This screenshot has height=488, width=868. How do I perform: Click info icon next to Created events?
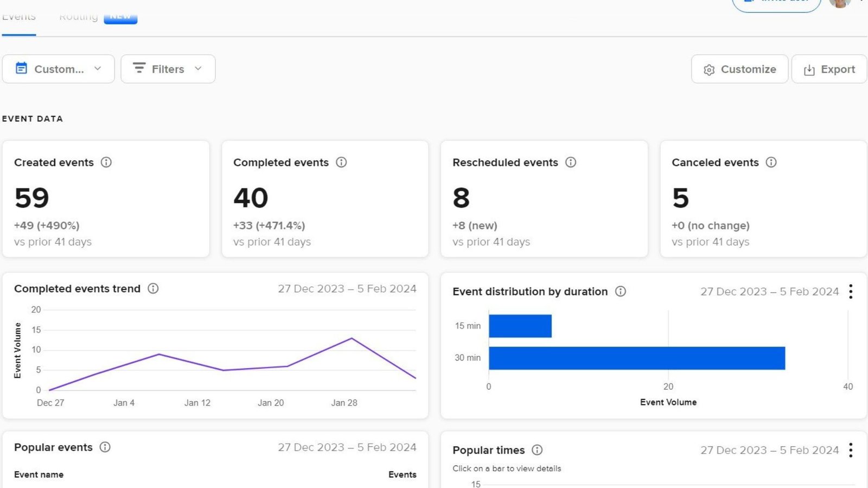pyautogui.click(x=106, y=162)
